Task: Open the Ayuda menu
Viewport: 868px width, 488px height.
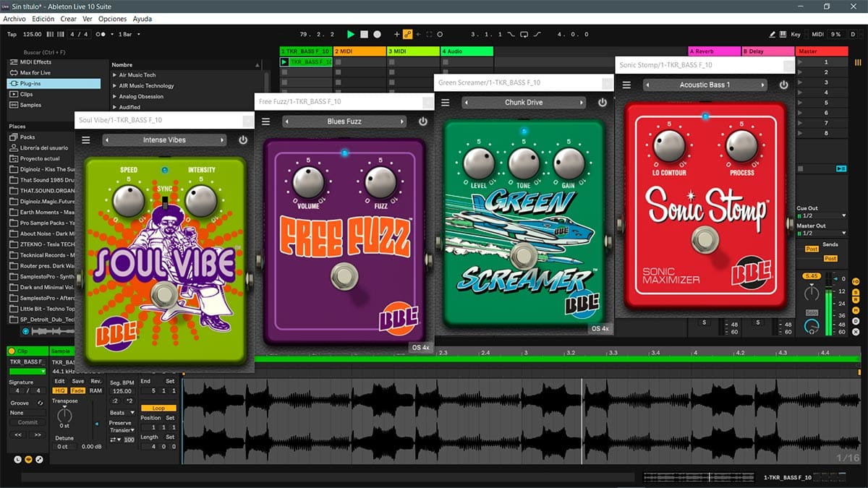Action: click(x=142, y=19)
